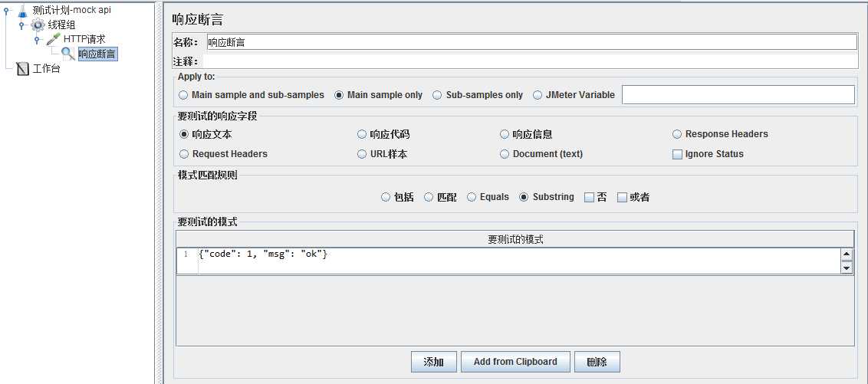The image size is (868, 384).
Task: Click the pattern editor scroll up arrow
Action: (x=847, y=254)
